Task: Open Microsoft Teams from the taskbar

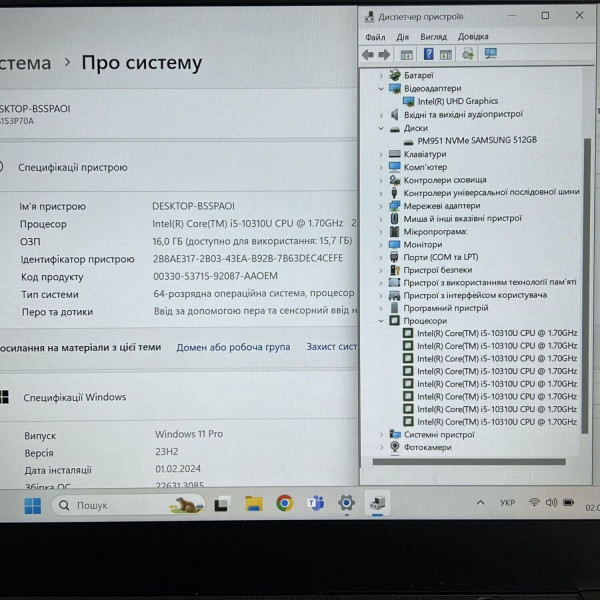Action: coord(316,503)
